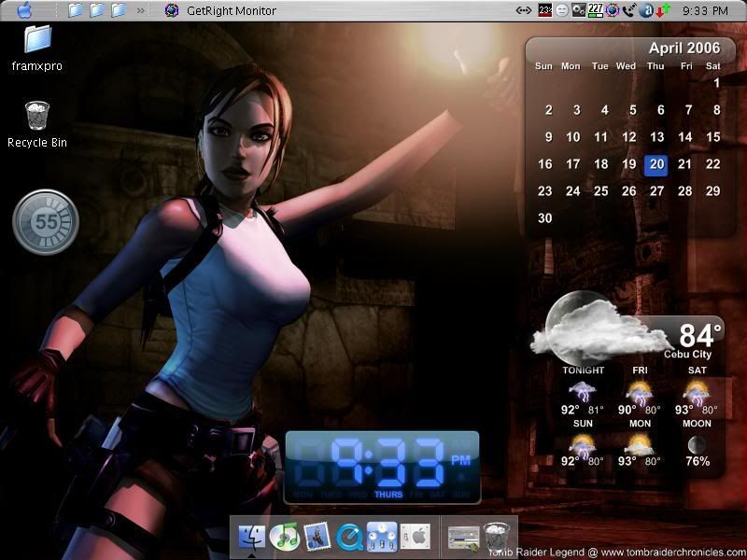Launch iTunes from the dock

click(284, 536)
